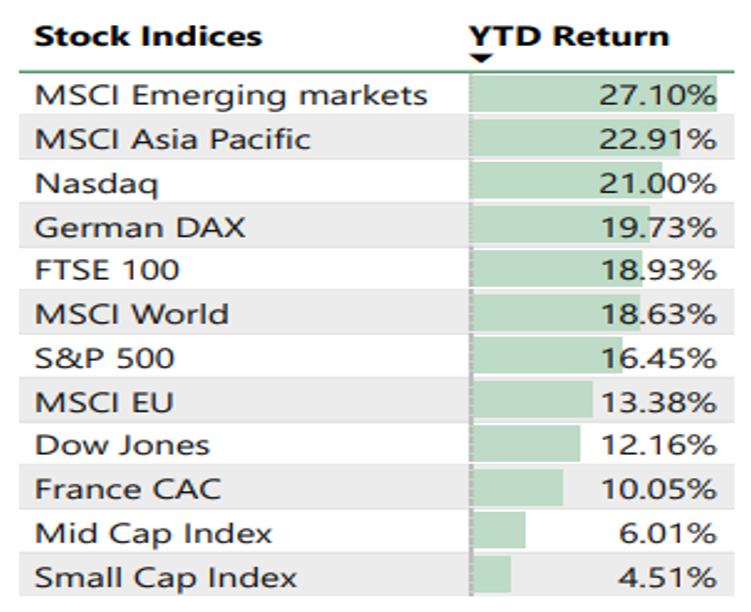The width and height of the screenshot is (751, 612).
Task: Sort by the Stock Indices column header
Action: point(148,37)
